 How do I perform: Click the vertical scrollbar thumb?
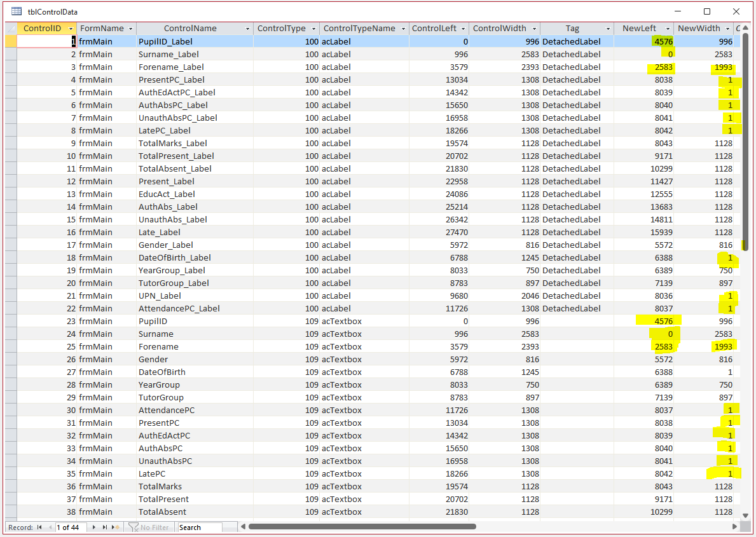click(745, 142)
